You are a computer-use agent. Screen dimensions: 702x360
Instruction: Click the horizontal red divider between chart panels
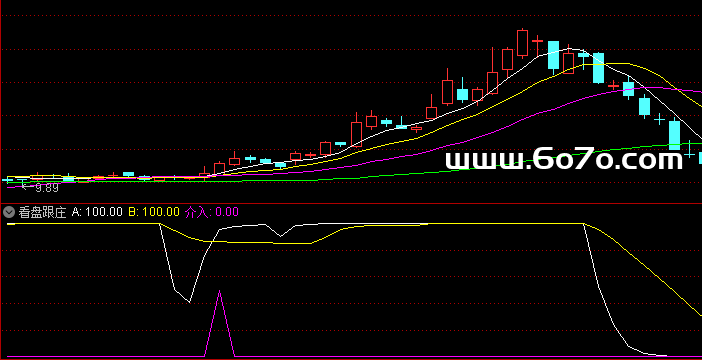click(x=351, y=203)
